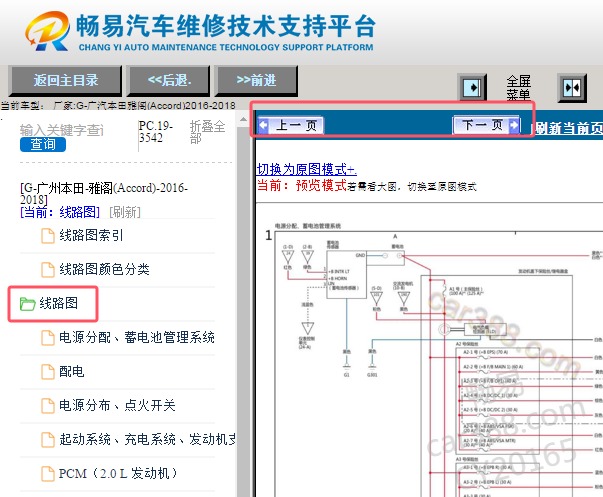Screen dimensions: 603x497
Task: Open 线路图颜色分类 tree item
Action: click(104, 269)
